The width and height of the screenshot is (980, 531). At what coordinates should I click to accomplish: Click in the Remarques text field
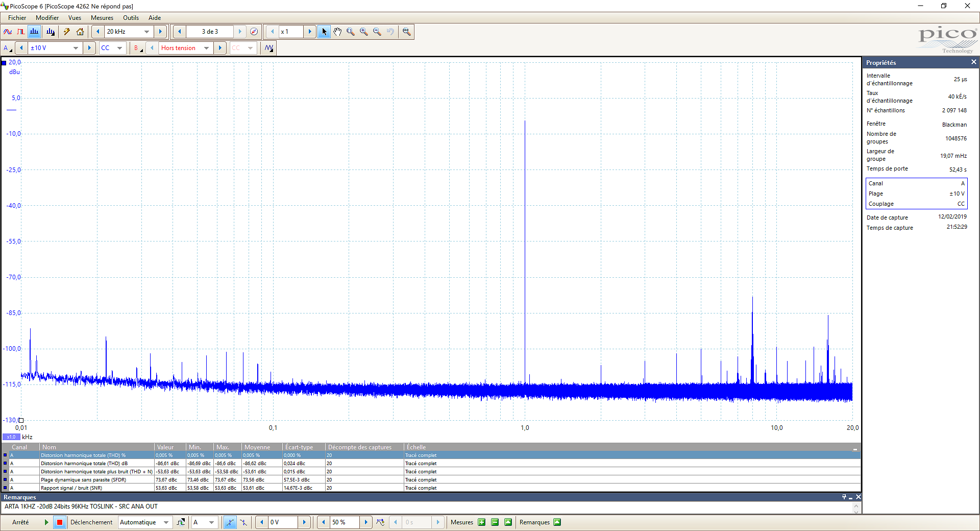pos(427,507)
